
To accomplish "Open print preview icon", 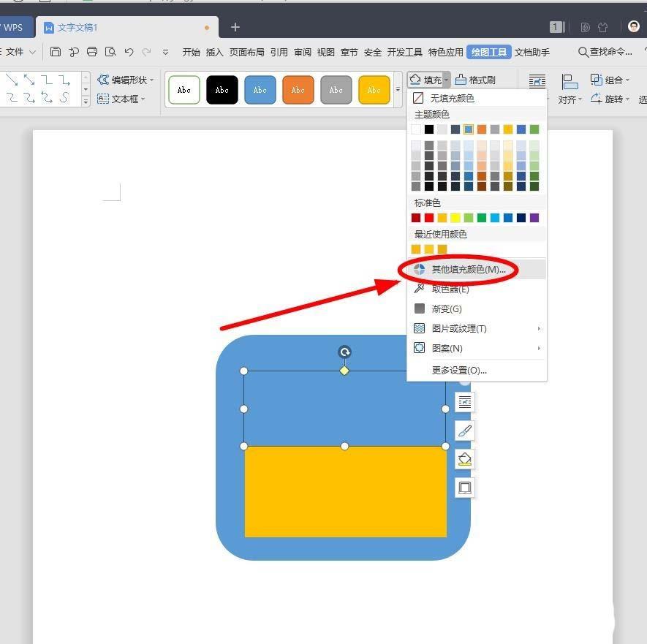I will [x=110, y=52].
